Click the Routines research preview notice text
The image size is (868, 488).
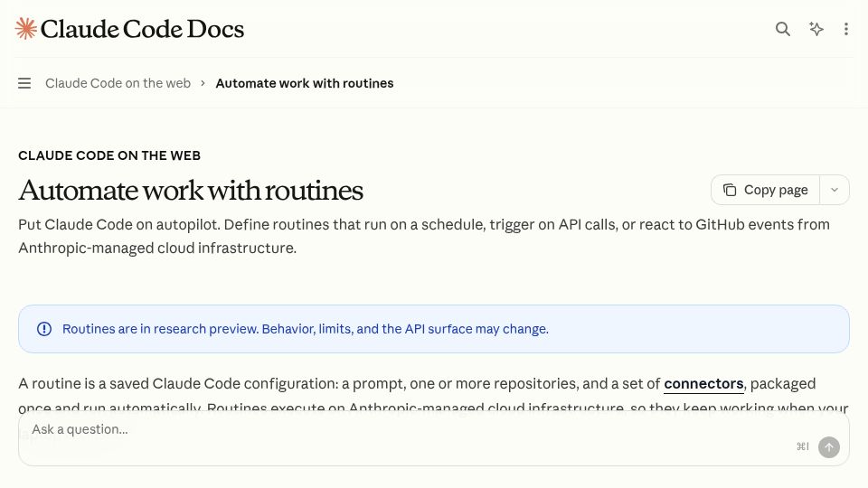coord(306,329)
